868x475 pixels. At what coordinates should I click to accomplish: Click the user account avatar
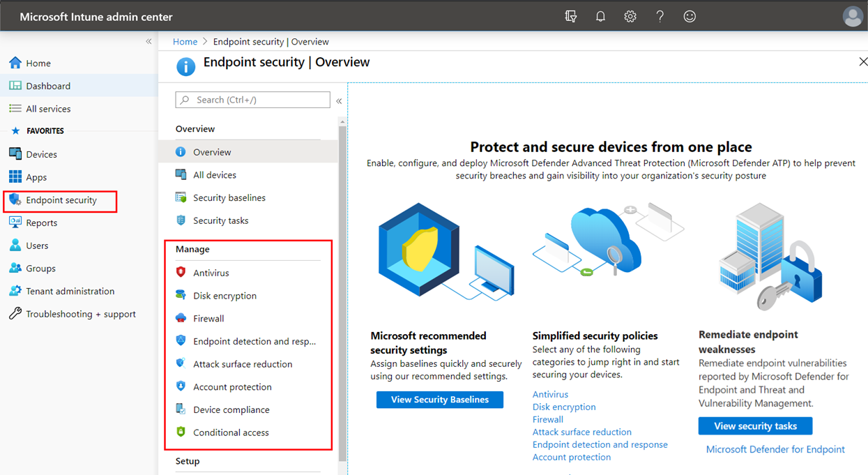[x=853, y=16]
